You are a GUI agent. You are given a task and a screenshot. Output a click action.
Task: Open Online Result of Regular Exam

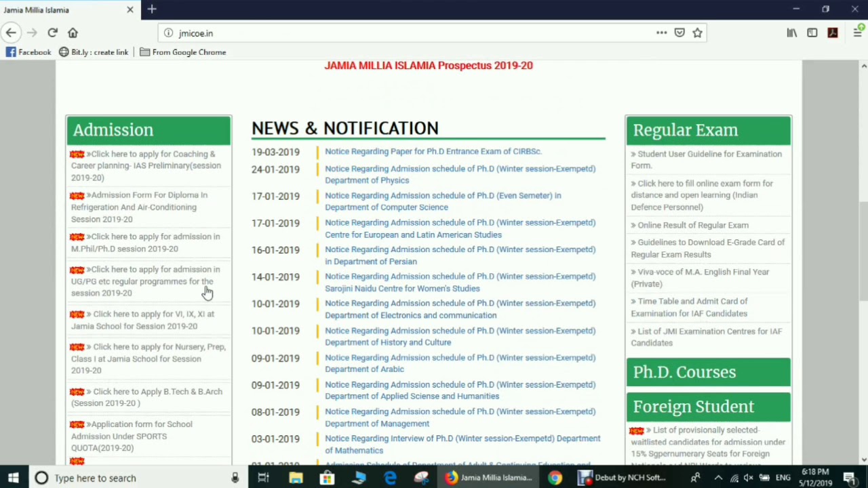click(690, 225)
